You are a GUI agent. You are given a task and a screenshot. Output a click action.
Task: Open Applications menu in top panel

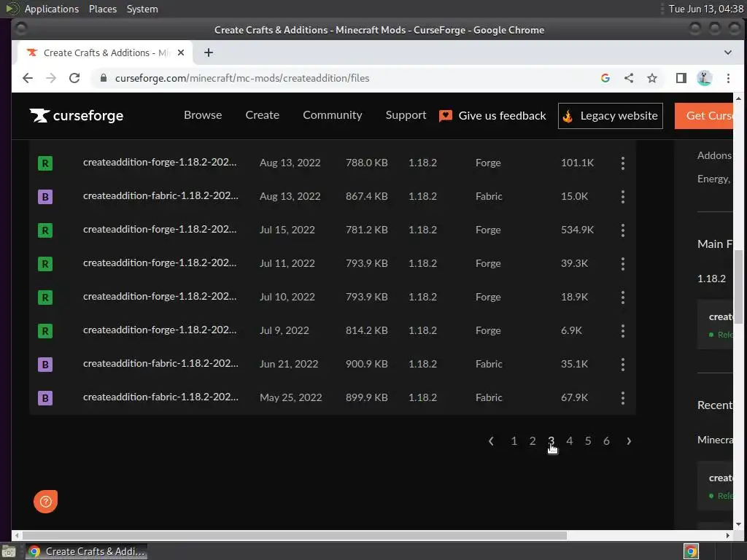coord(52,9)
